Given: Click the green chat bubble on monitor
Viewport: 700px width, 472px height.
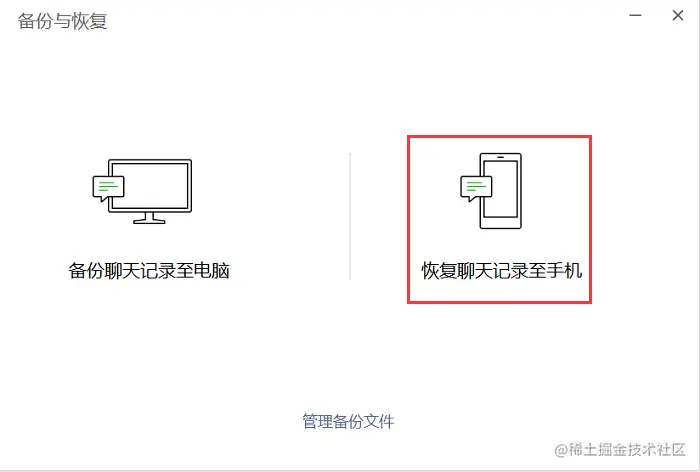Looking at the screenshot, I should 108,188.
